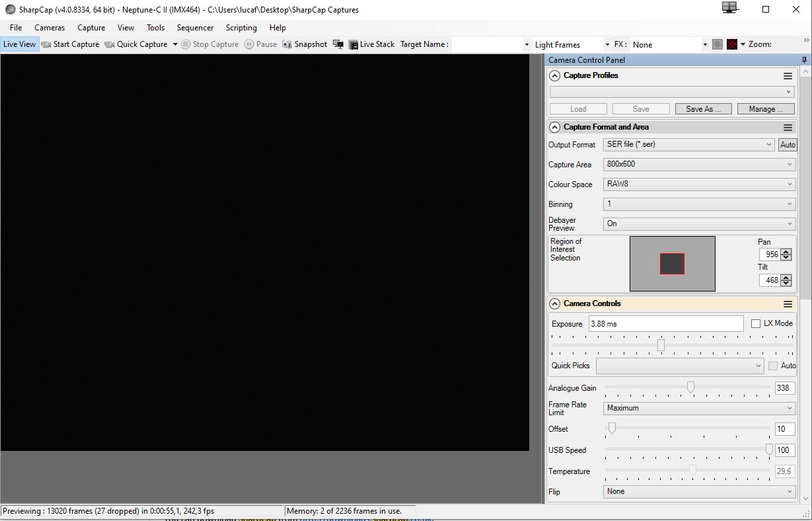The height and width of the screenshot is (521, 812).
Task: Click the red ROI rectangle in selection
Action: coord(672,264)
